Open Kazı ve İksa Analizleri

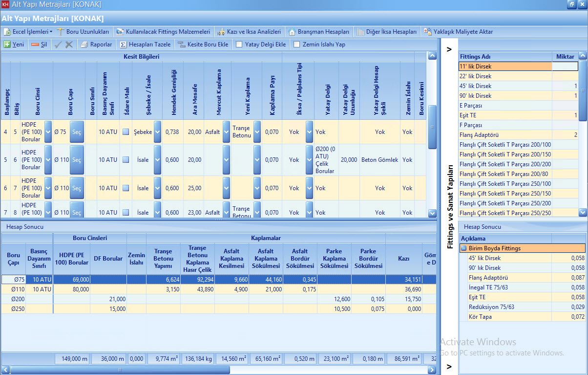click(249, 32)
